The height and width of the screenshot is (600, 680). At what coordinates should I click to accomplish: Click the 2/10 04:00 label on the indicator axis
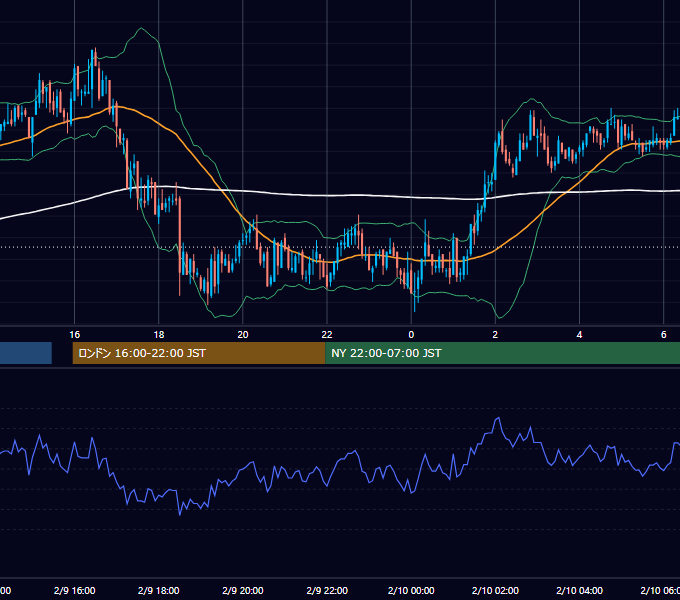point(579,590)
